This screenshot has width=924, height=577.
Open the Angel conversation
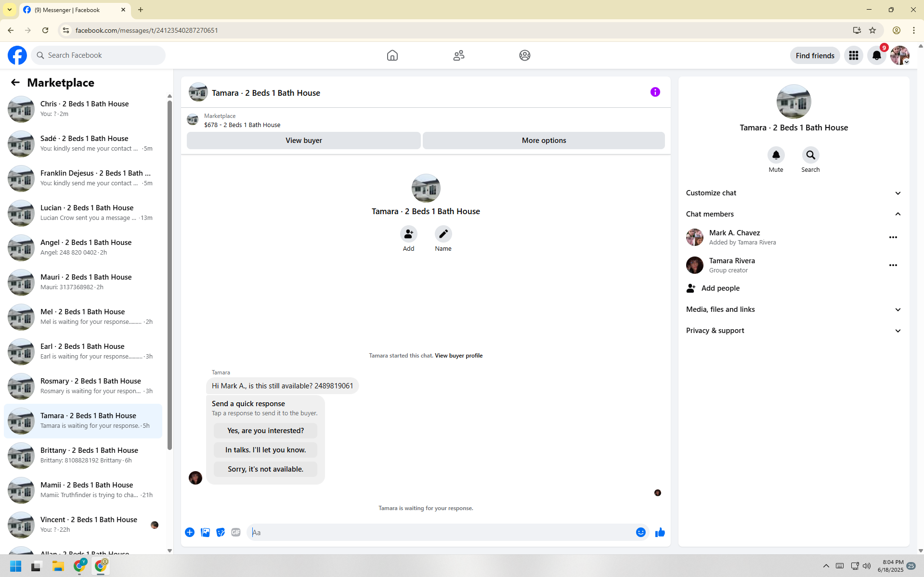[83, 247]
